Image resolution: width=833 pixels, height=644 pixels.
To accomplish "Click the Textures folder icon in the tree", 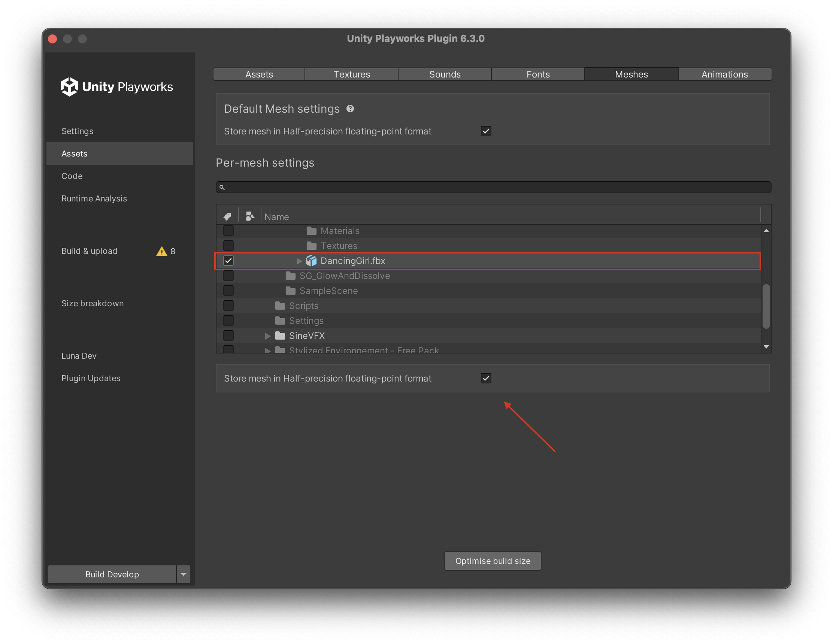I will click(x=312, y=246).
